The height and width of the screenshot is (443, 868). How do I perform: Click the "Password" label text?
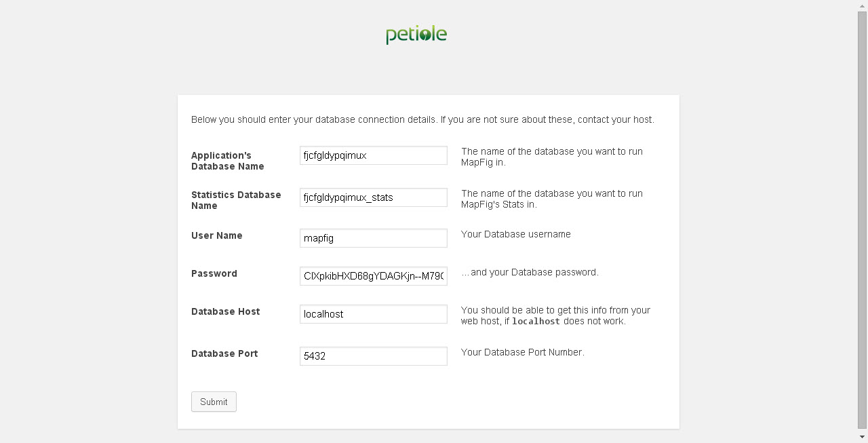(x=214, y=273)
